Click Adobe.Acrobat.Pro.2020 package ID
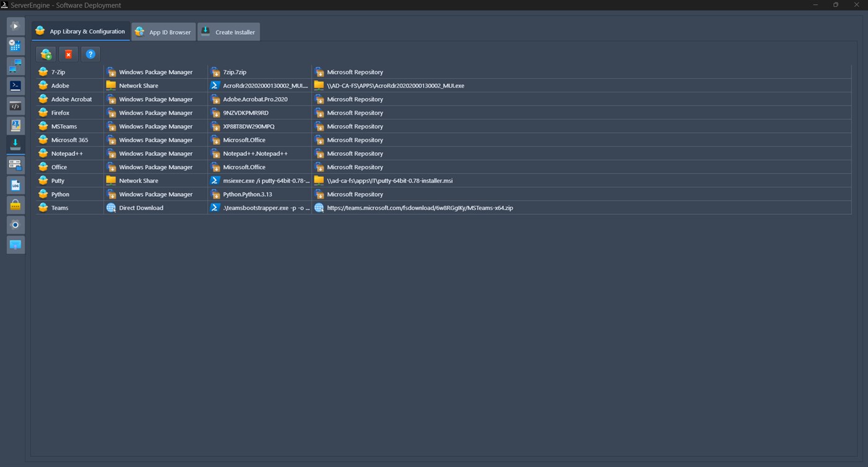Screen dimensions: 868x467 255,99
